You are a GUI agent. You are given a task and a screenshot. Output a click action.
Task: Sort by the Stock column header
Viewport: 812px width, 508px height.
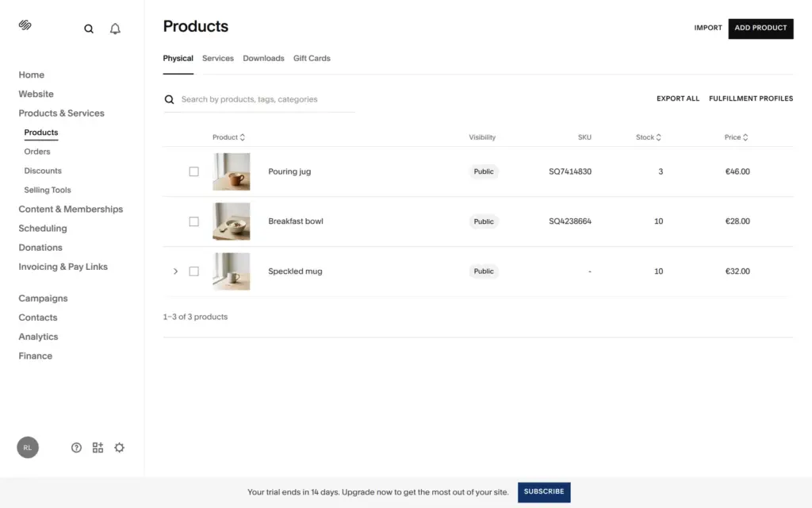tap(649, 137)
